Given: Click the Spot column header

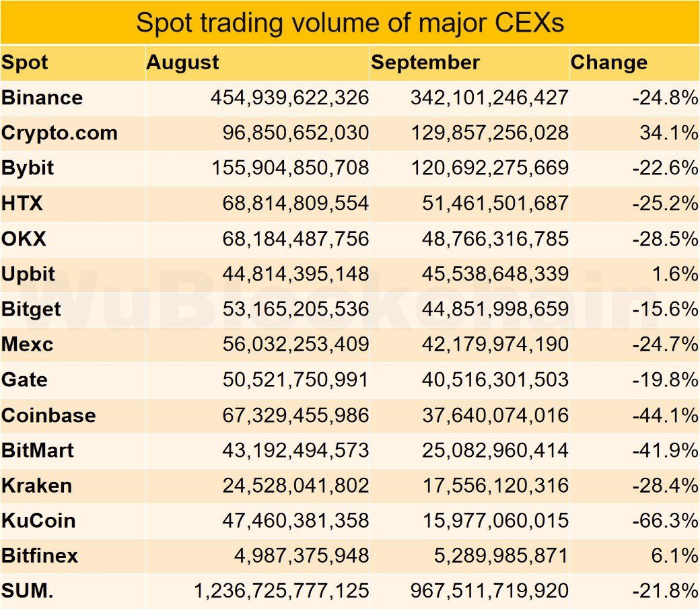Looking at the screenshot, I should pos(24,63).
